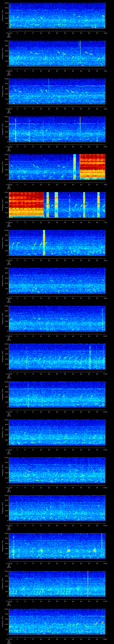Click the 13:10:00 start time label
The width and height of the screenshot is (114, 644).
pyautogui.click(x=9, y=374)
